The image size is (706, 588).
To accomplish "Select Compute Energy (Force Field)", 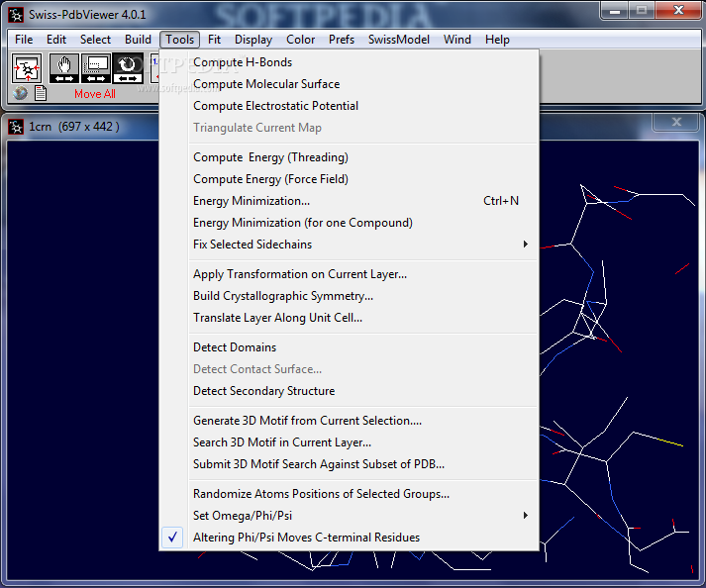I will pyautogui.click(x=349, y=179).
